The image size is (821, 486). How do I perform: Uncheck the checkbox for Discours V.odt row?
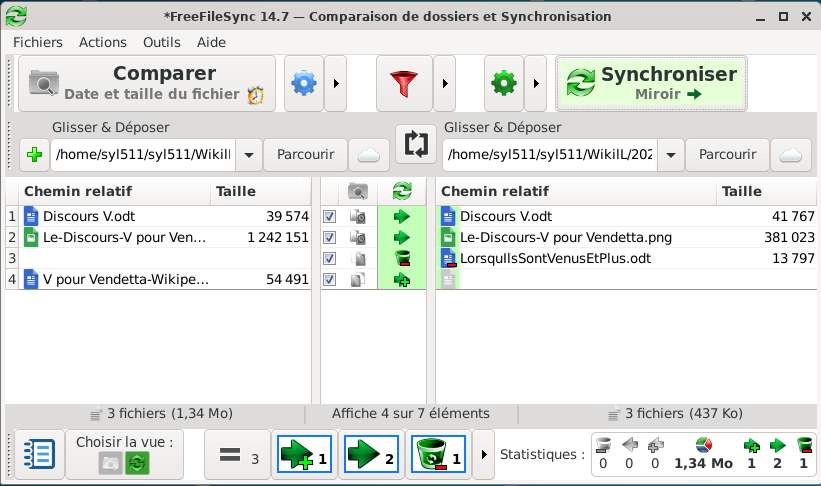point(330,216)
